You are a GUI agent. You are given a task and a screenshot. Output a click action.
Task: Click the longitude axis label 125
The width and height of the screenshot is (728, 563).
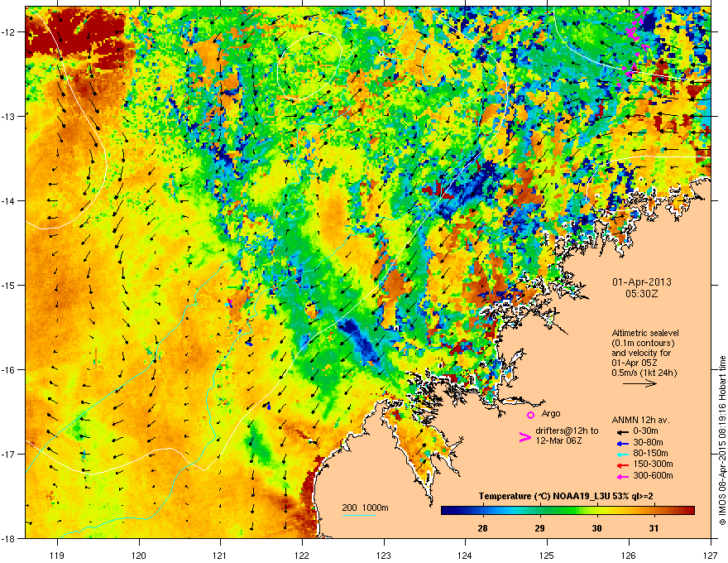coord(547,555)
